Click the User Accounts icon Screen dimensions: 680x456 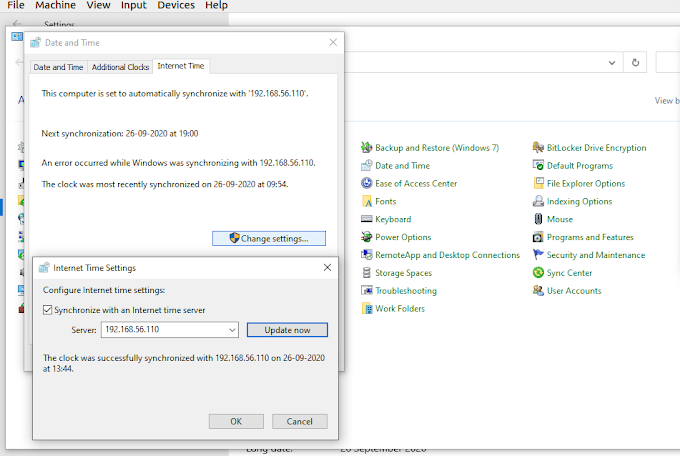click(538, 290)
